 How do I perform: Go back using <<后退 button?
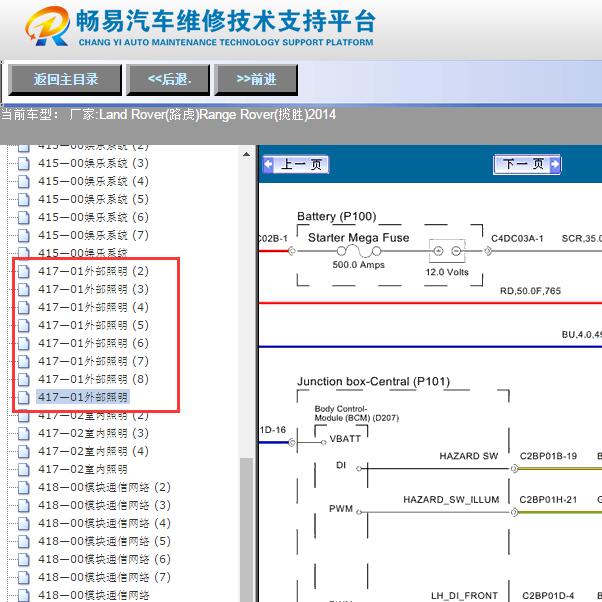pyautogui.click(x=168, y=80)
